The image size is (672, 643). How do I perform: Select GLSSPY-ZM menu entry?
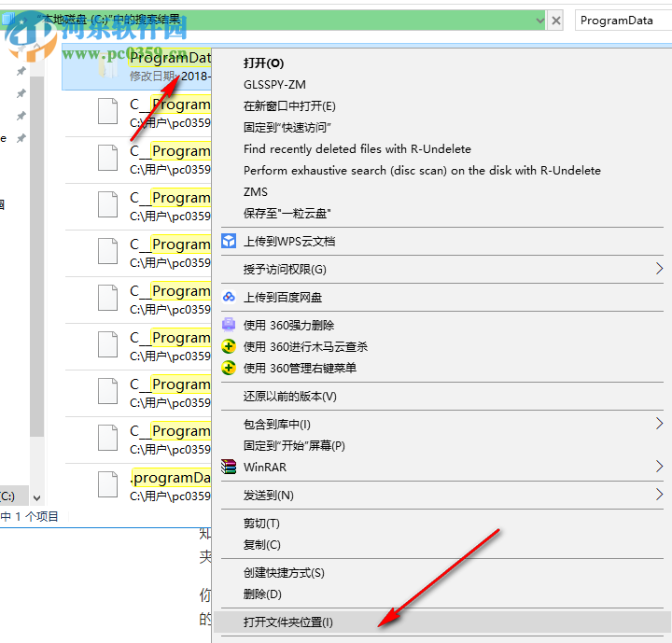coord(274,84)
